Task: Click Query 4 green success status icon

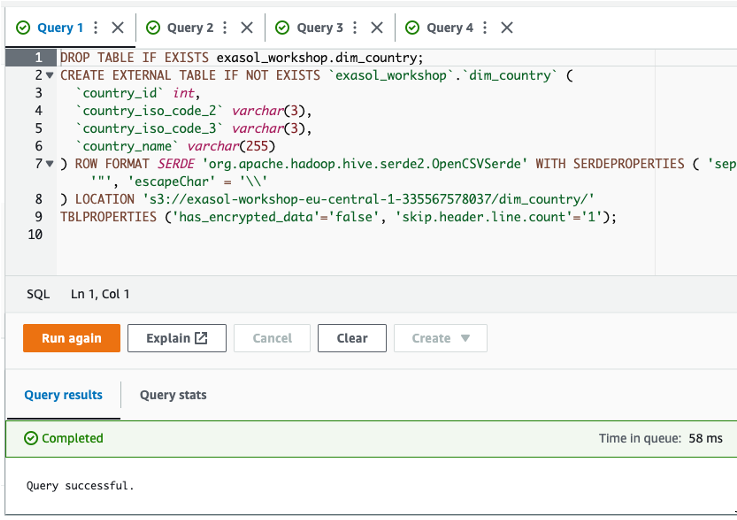Action: click(x=412, y=28)
